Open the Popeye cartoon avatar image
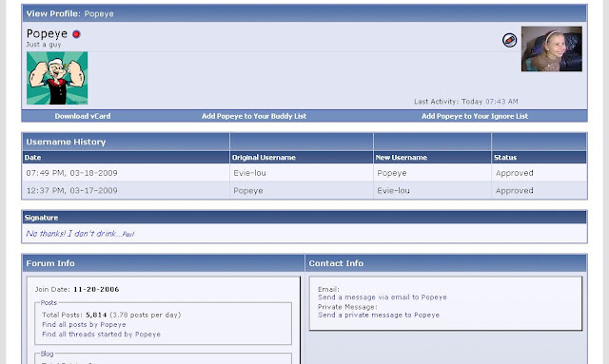609x364 pixels. click(57, 78)
